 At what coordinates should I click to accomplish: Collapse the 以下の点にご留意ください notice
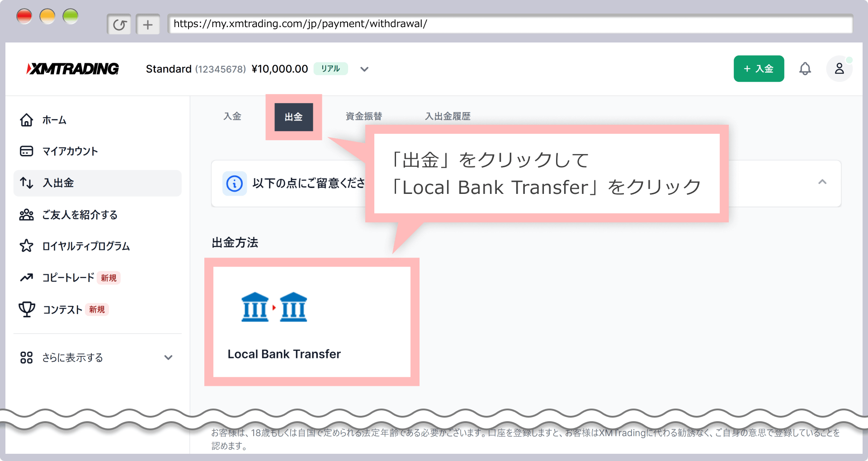(x=822, y=182)
